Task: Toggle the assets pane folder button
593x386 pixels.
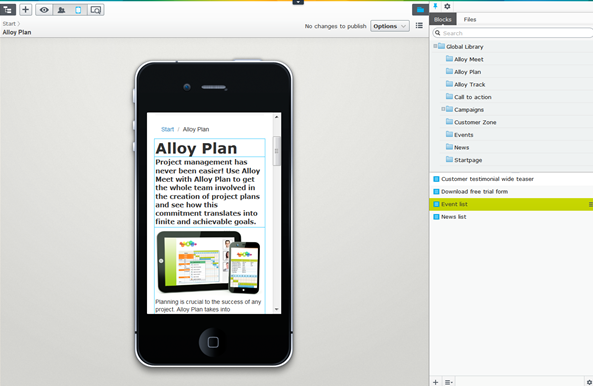Action: [x=420, y=10]
